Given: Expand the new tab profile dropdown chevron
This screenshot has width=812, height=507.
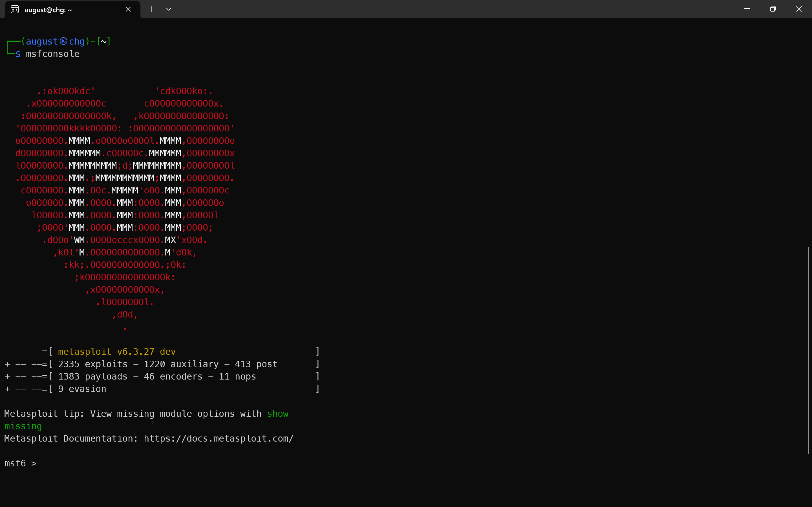Looking at the screenshot, I should [169, 9].
